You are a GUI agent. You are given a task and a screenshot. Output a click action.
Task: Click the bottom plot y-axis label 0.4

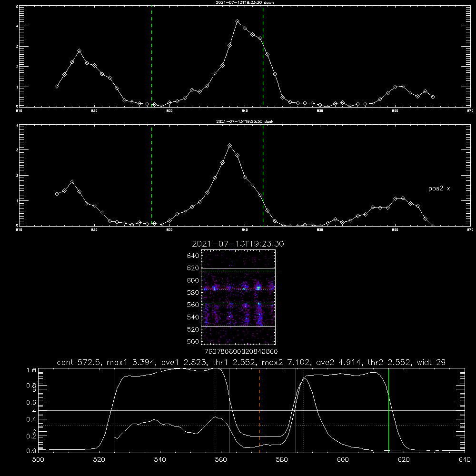[31, 419]
